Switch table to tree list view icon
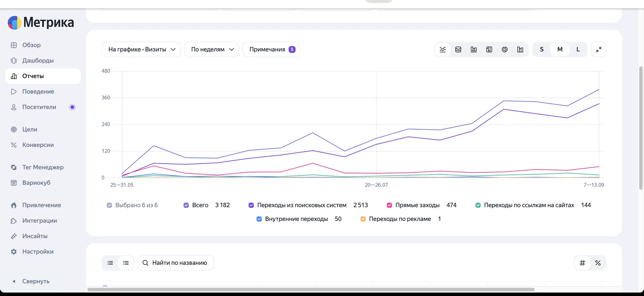Screen dimensions: 644x296 (126, 263)
